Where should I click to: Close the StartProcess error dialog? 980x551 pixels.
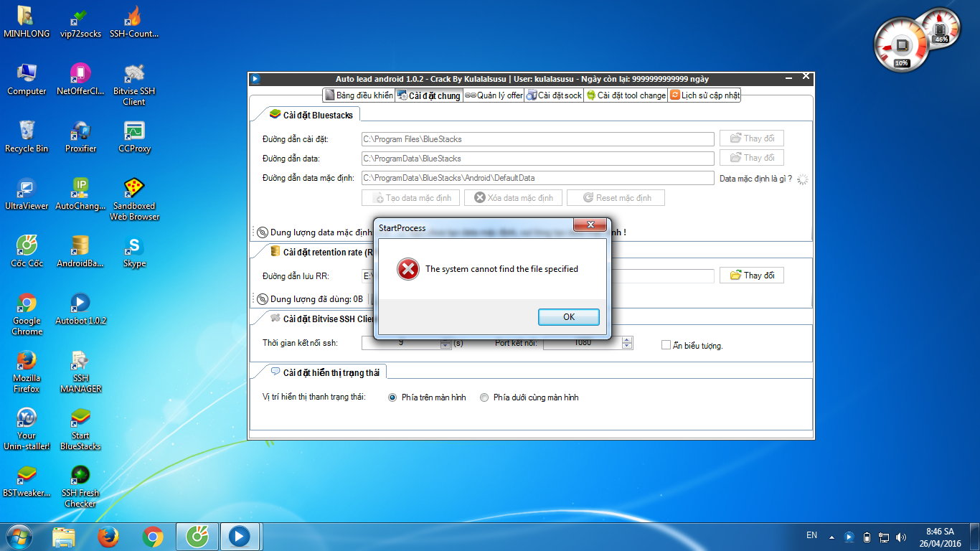click(x=590, y=225)
